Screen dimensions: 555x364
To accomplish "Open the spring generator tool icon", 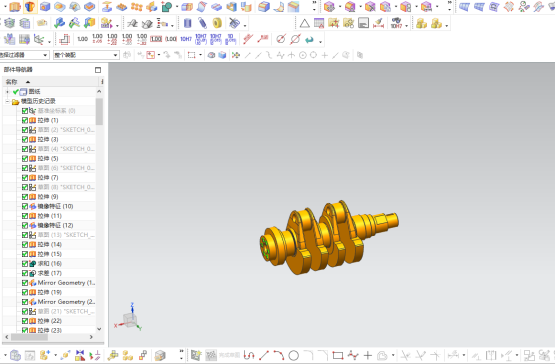I will [202, 24].
